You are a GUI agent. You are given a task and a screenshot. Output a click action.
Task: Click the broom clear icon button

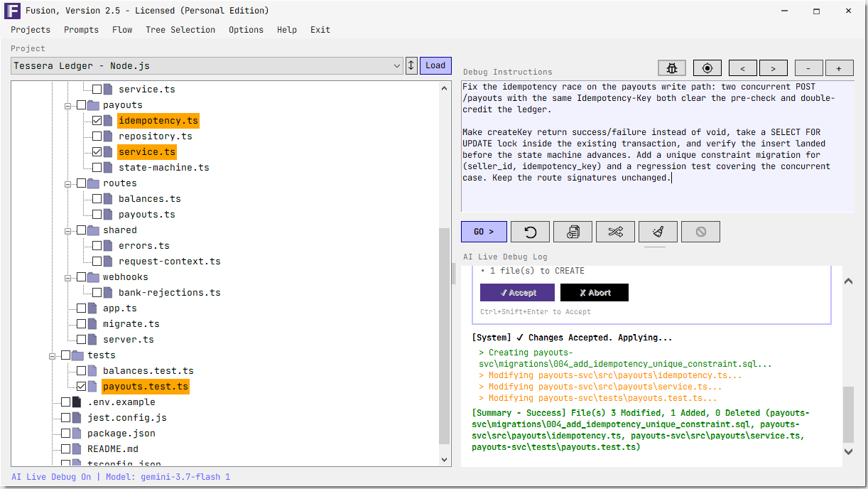click(x=658, y=232)
